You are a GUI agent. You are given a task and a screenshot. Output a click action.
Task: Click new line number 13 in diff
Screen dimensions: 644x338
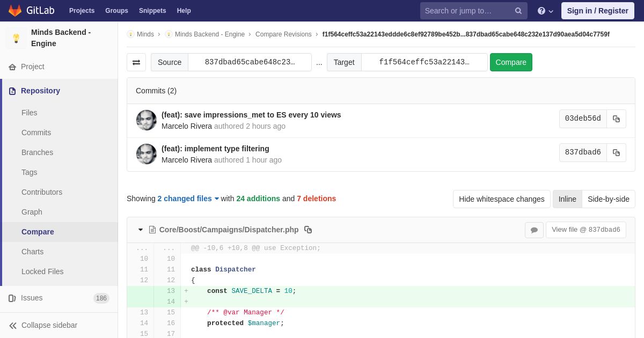171,291
